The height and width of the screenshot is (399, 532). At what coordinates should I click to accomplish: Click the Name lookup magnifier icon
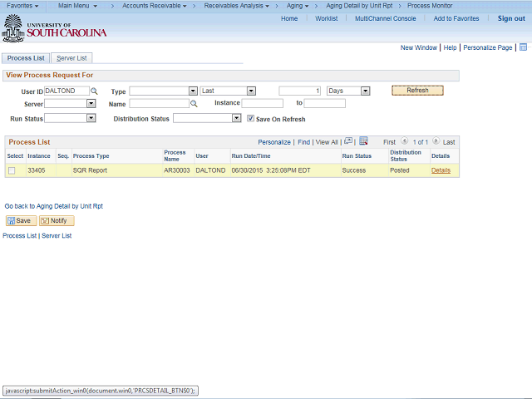tap(194, 104)
